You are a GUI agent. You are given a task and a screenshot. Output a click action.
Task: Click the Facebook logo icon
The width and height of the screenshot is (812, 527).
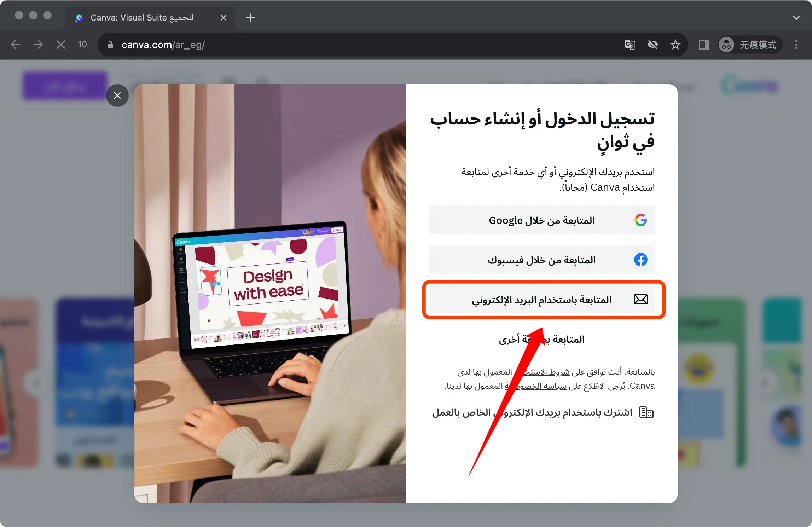pos(640,260)
